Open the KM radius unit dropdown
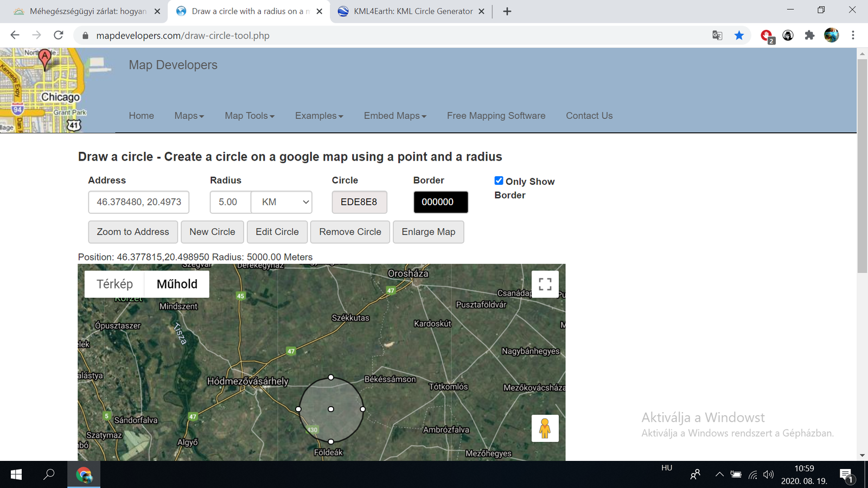This screenshot has height=488, width=868. (x=282, y=202)
